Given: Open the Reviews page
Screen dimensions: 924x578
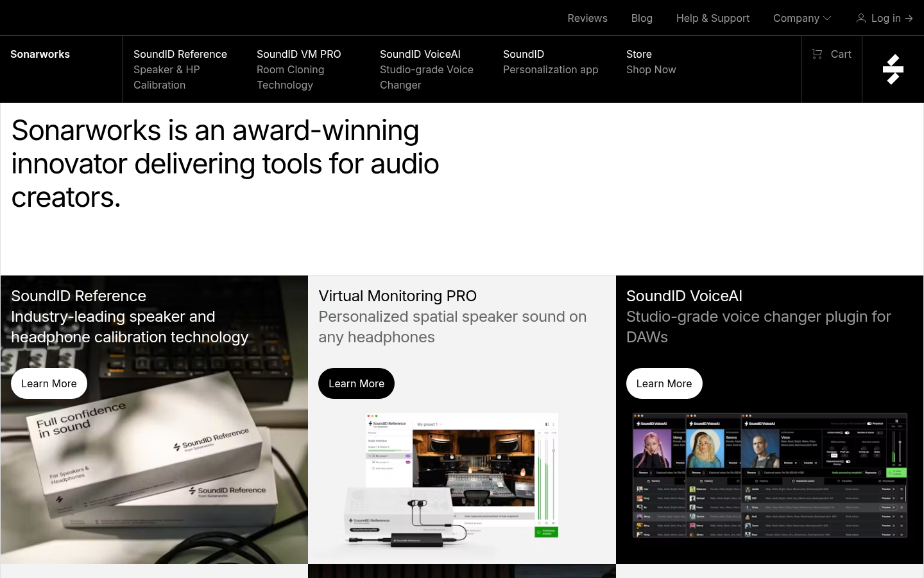Looking at the screenshot, I should click(x=587, y=18).
